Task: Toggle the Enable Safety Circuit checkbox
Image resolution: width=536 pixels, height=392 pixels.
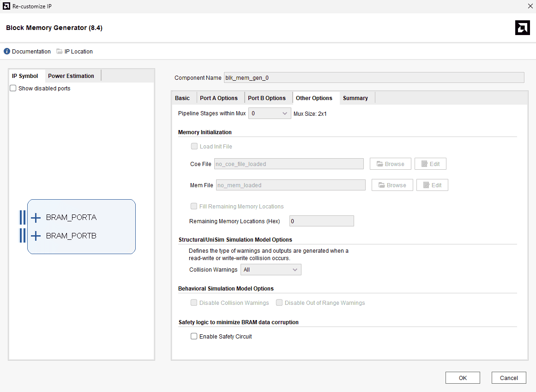Action: point(194,337)
